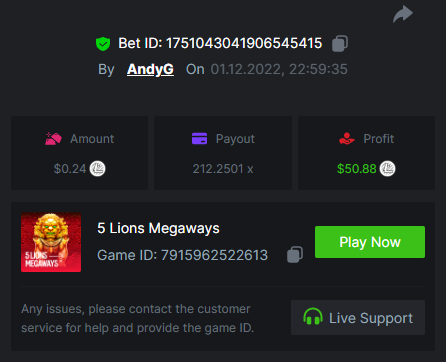Click the Litecoin coin beside $50.88
Viewport: 446px width, 362px height.
pos(387,169)
